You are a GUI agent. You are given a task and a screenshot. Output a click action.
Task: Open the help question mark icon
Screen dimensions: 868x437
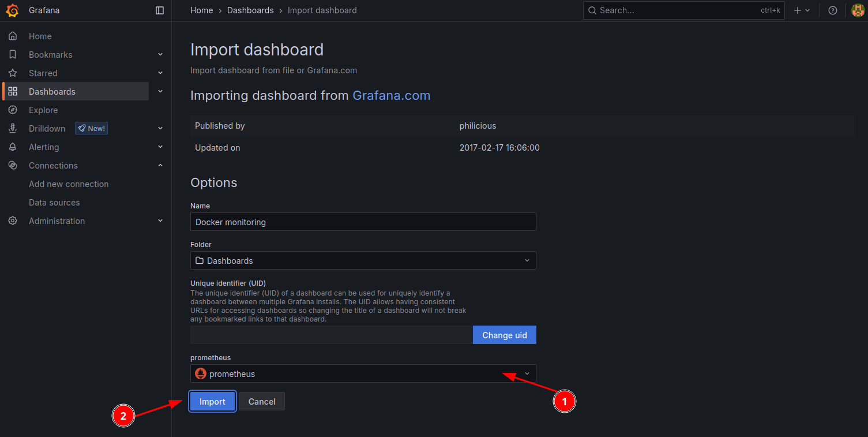pyautogui.click(x=832, y=10)
